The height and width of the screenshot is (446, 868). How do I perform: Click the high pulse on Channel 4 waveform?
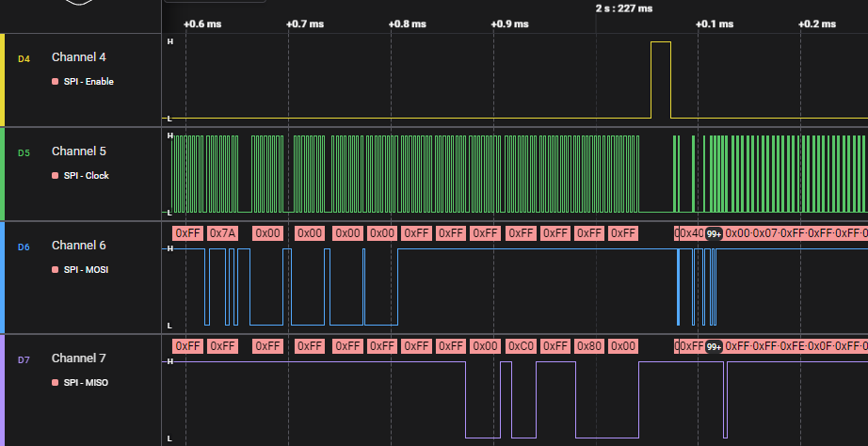[x=660, y=80]
